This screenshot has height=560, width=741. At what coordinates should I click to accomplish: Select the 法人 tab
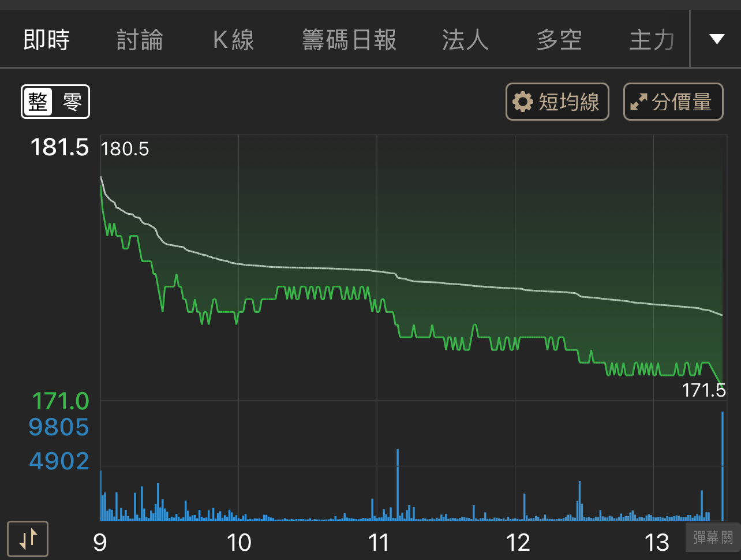point(465,40)
